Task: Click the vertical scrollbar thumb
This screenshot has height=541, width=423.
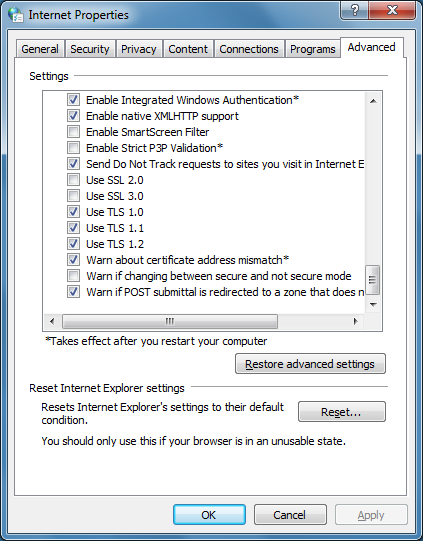Action: tap(373, 280)
